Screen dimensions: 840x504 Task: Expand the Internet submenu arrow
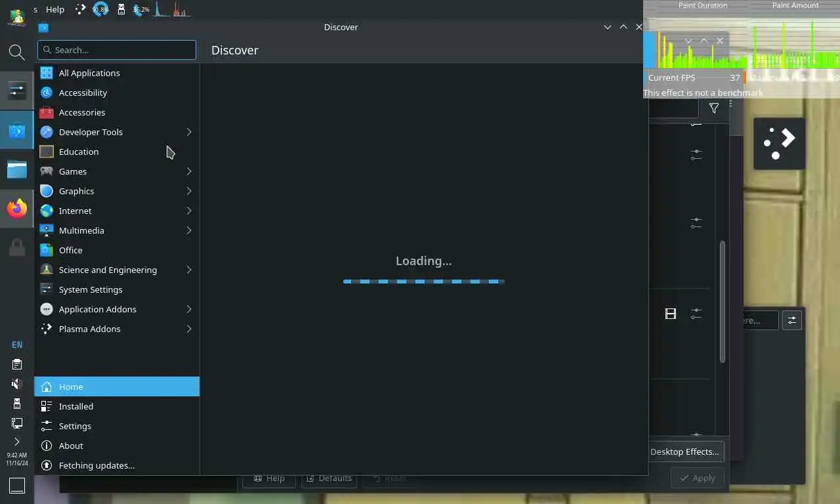[x=189, y=211]
